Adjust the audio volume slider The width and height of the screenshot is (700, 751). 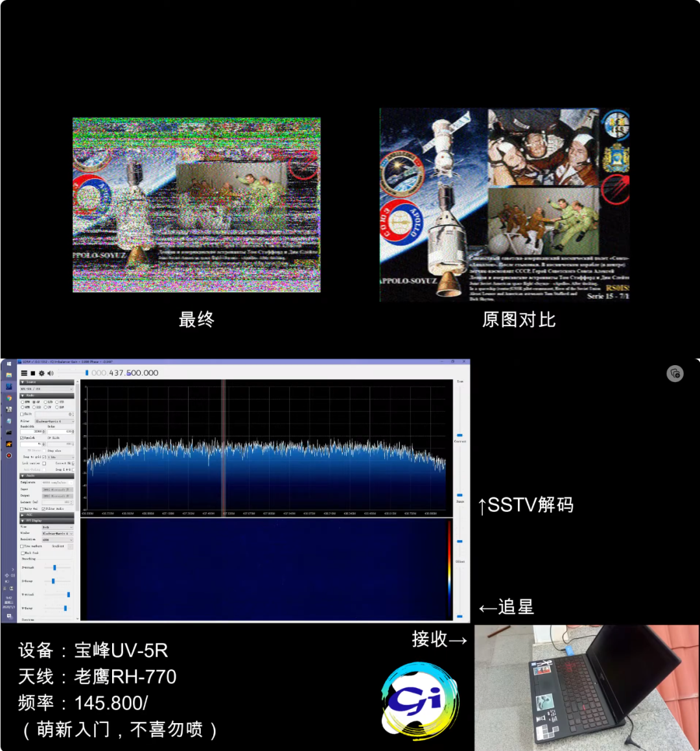(73, 373)
